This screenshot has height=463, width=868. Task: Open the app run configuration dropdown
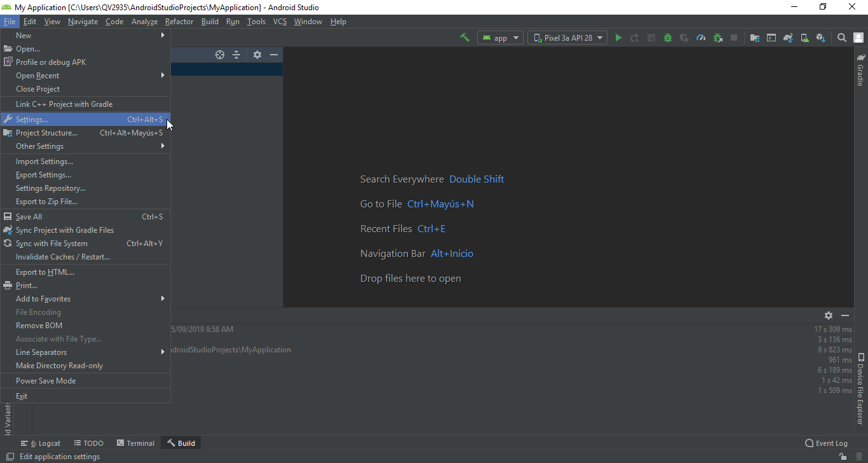pos(500,38)
